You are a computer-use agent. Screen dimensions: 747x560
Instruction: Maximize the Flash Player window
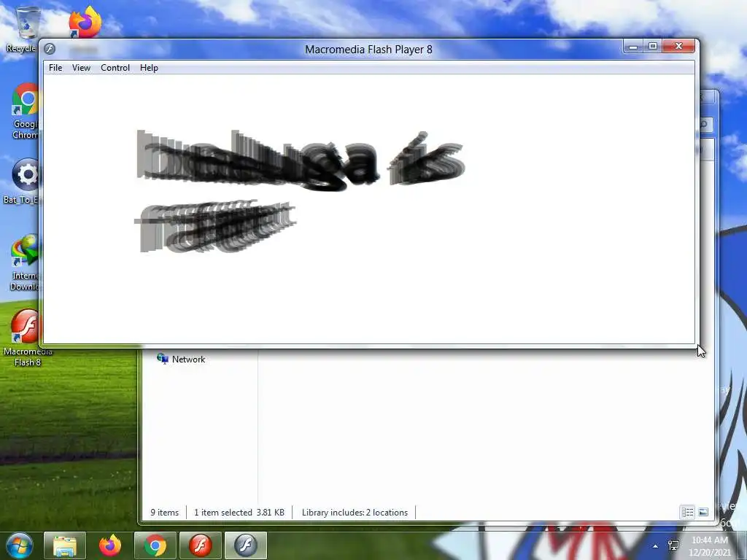tap(653, 46)
